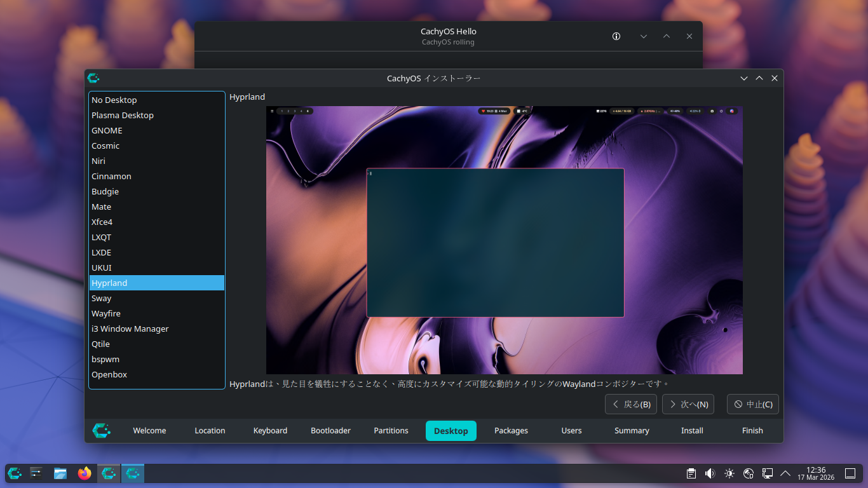Open the Packages step
The width and height of the screenshot is (868, 488).
[511, 431]
